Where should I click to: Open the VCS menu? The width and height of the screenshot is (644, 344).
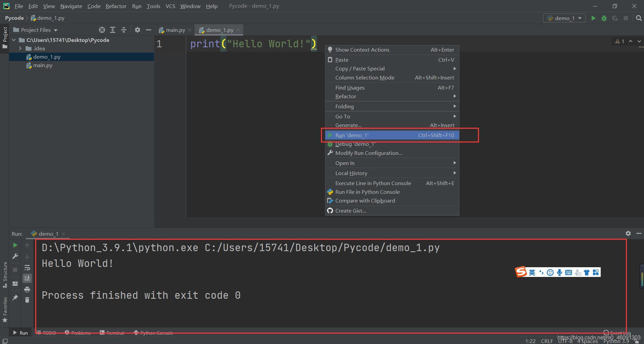coord(170,6)
